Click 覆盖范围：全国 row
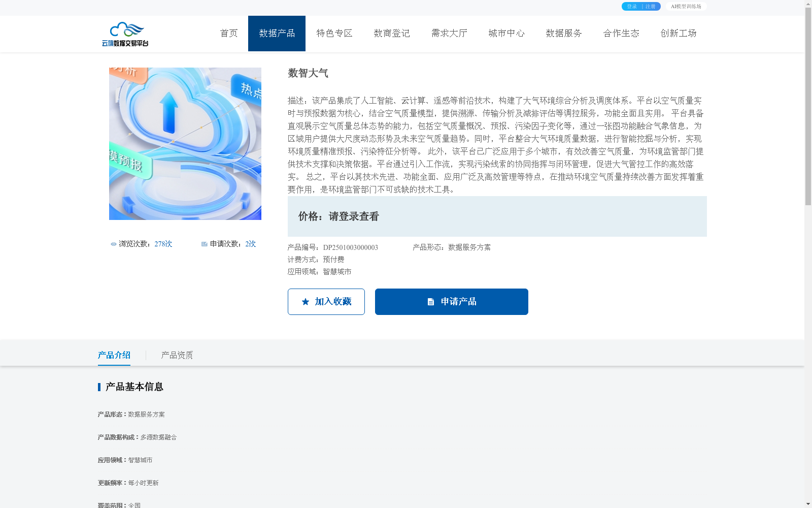The image size is (812, 508). pyautogui.click(x=119, y=505)
